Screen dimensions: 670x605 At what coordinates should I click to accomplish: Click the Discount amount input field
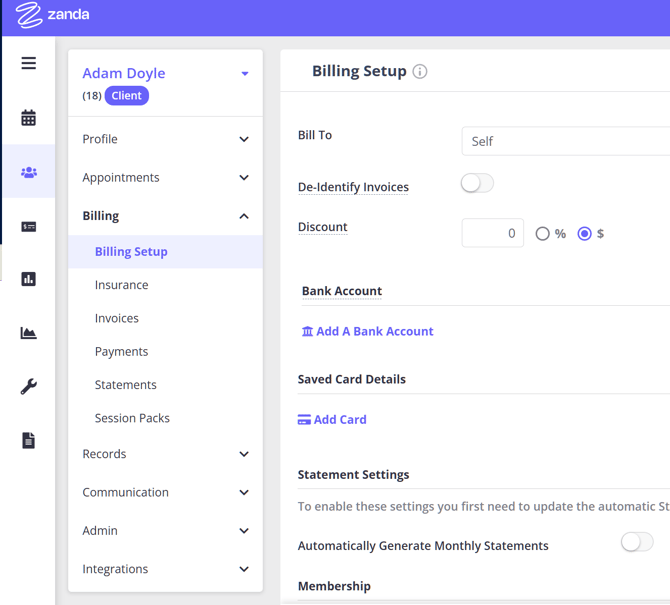(492, 233)
